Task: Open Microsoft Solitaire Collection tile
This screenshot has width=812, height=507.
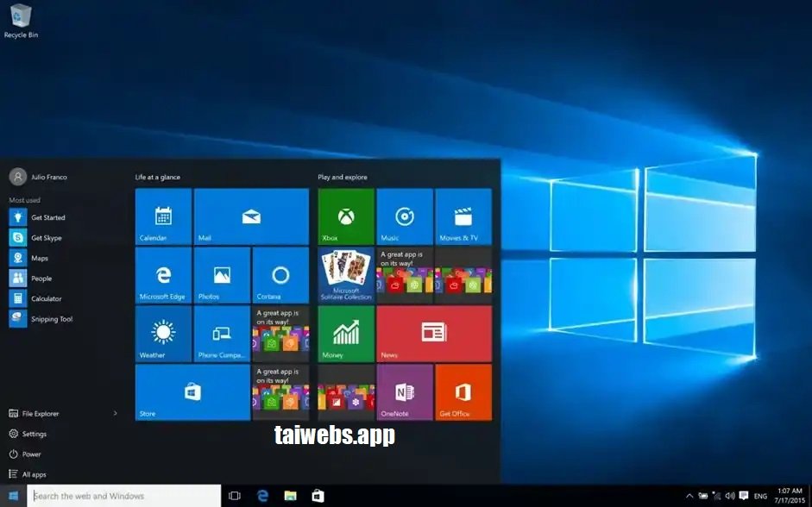Action: (x=346, y=275)
